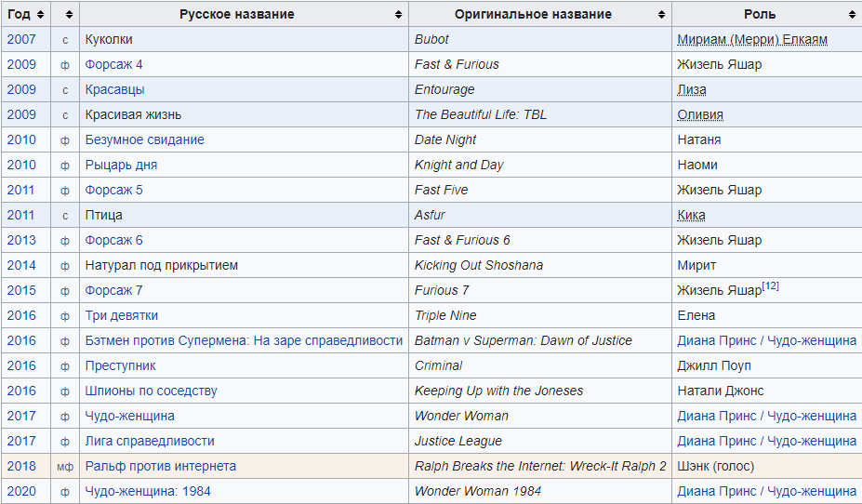Screen dimensions: 862x504
Task: Open the Чудо-женщина: 1984 link
Action: tap(148, 491)
